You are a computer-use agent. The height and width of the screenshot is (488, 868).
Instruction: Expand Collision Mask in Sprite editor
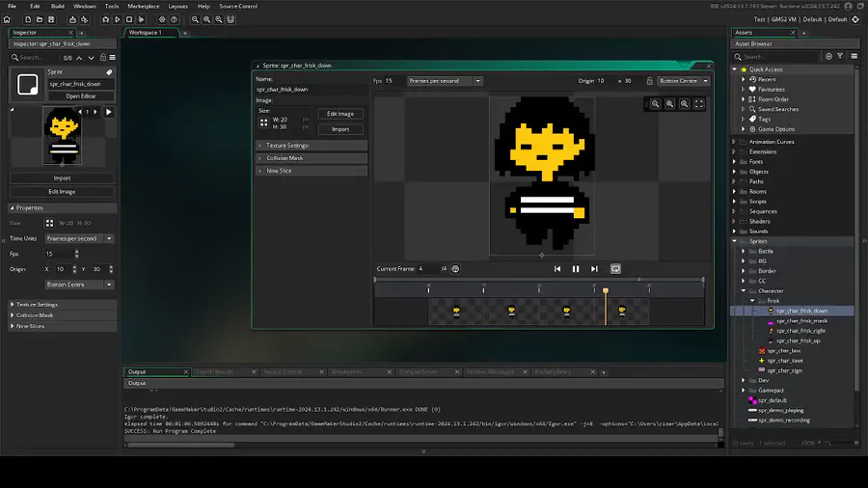coord(312,158)
